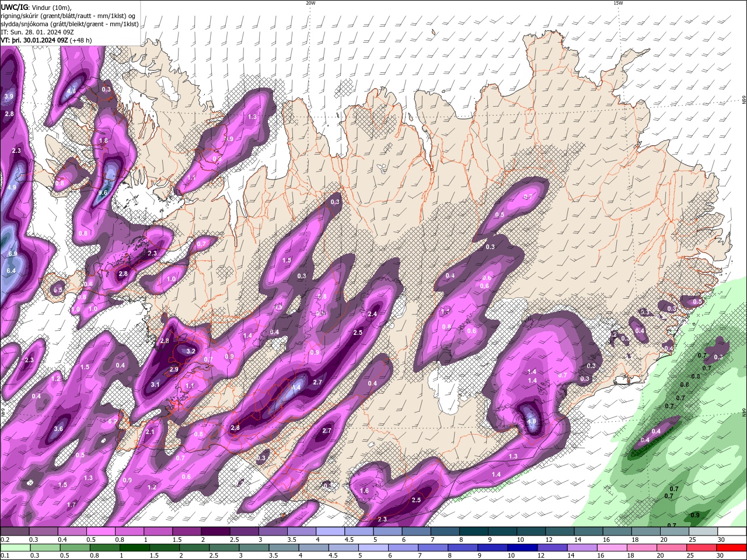The height and width of the screenshot is (560, 747).
Task: Click the darkest purple upper legend swatch for 2–2.5
Action: (215, 531)
